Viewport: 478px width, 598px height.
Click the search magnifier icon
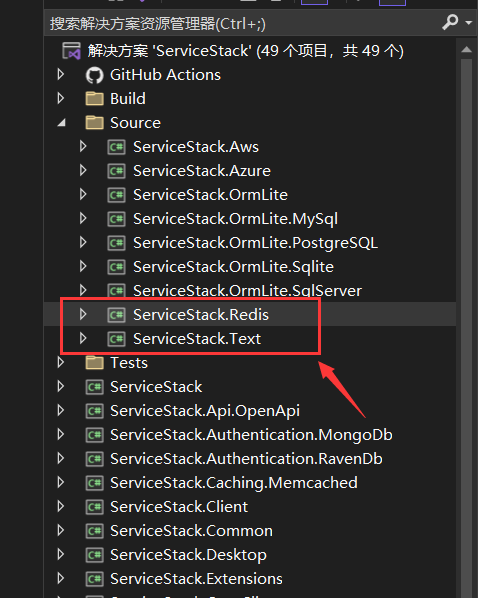click(x=450, y=22)
